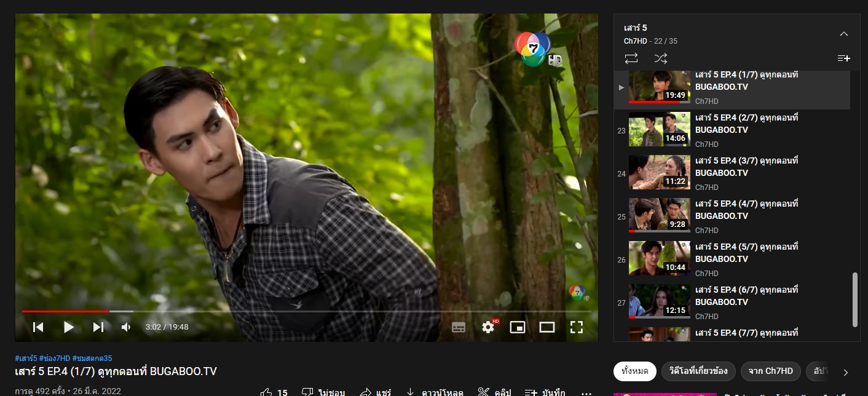The width and height of the screenshot is (868, 396).
Task: Download the video (ดาวน์โหลด)
Action: click(x=434, y=392)
